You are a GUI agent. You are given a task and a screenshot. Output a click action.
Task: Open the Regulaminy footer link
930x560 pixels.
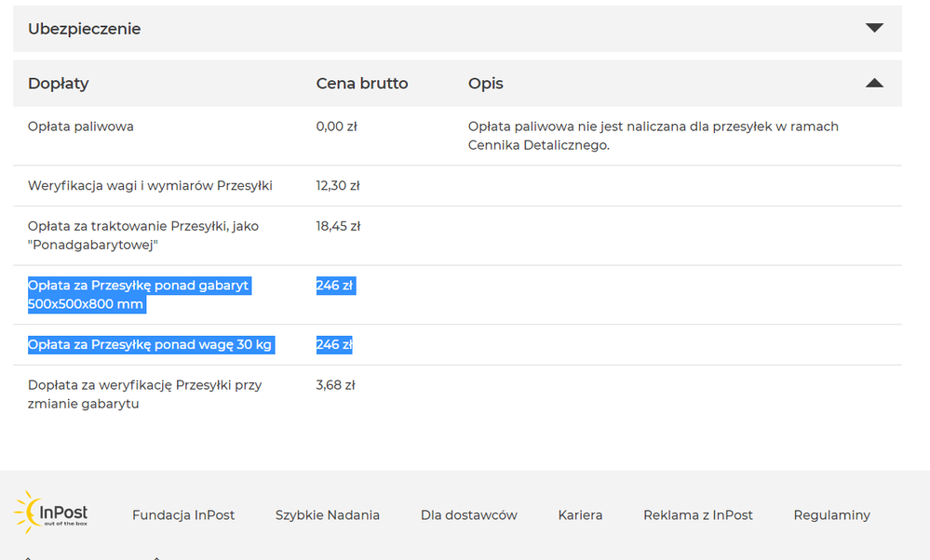pyautogui.click(x=831, y=514)
